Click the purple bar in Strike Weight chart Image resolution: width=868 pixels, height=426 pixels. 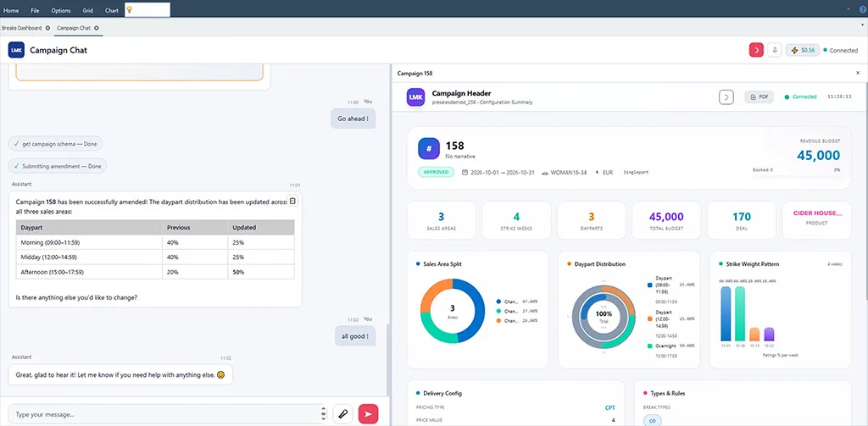(x=769, y=335)
